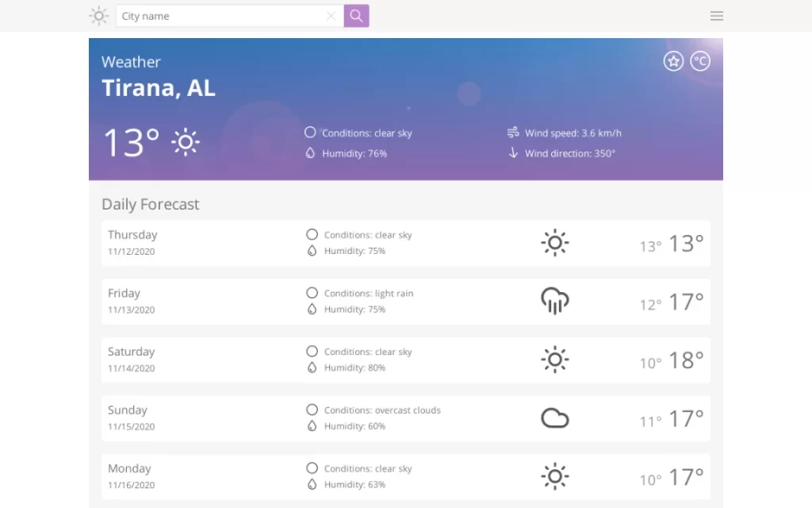
Task: Click Saturday's clear sky sun icon
Action: [x=554, y=360]
